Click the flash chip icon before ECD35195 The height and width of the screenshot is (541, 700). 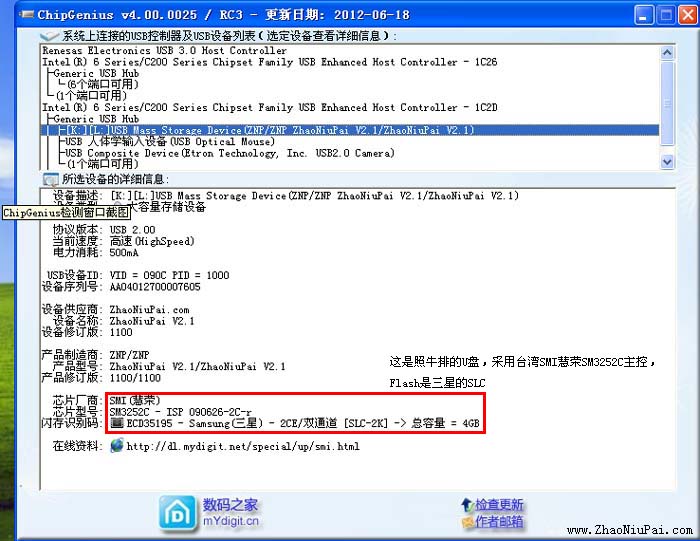pyautogui.click(x=117, y=422)
